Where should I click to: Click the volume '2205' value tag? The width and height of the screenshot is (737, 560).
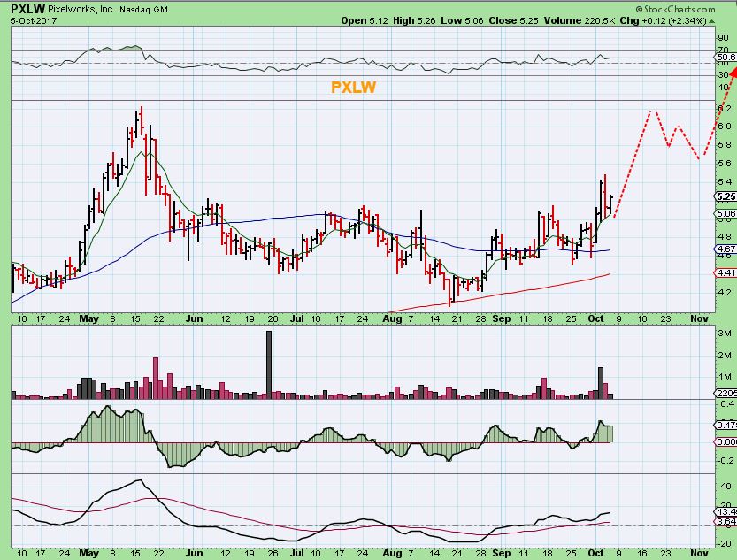pyautogui.click(x=725, y=393)
